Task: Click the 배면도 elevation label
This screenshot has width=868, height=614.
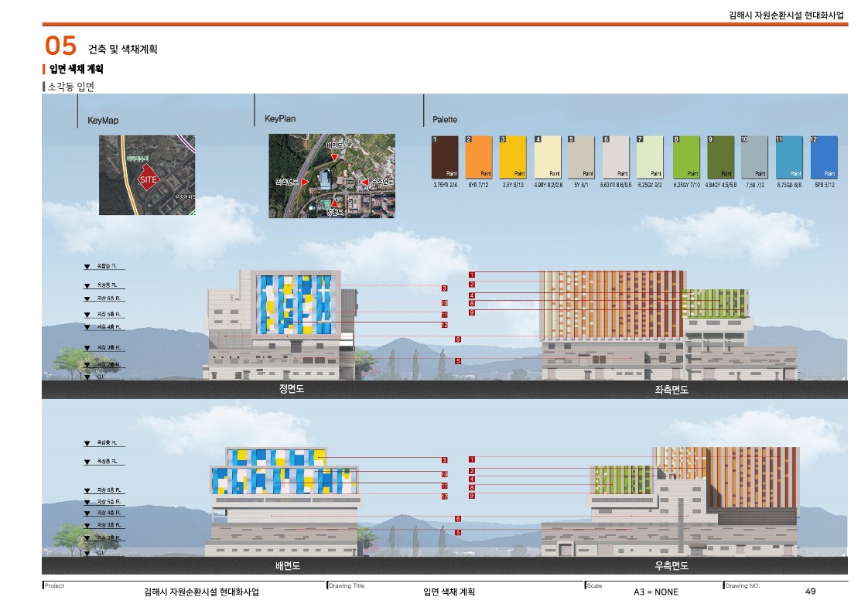Action: [x=288, y=566]
